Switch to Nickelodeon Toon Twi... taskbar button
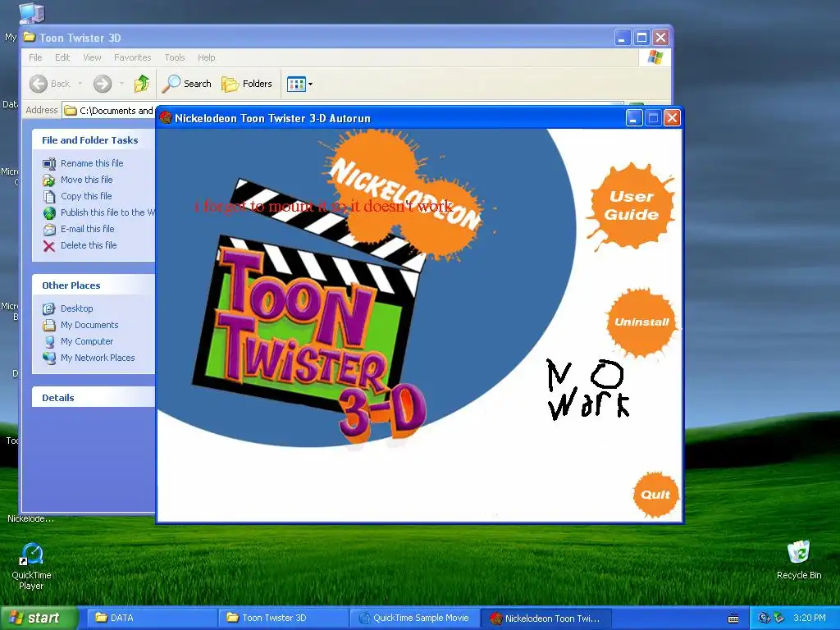Screen dimensions: 840x630 point(546,618)
